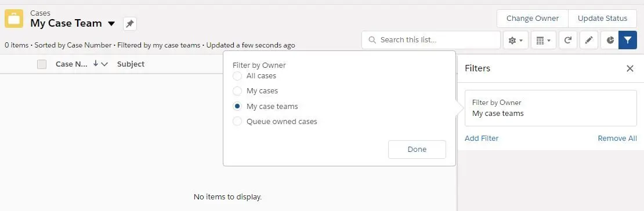Select Queue owned cases radio option

(x=237, y=122)
